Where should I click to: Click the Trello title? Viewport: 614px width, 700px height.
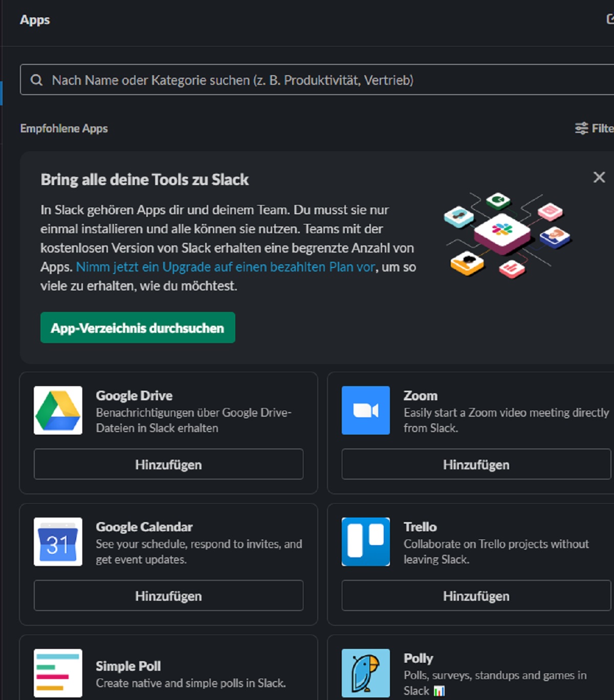[420, 527]
